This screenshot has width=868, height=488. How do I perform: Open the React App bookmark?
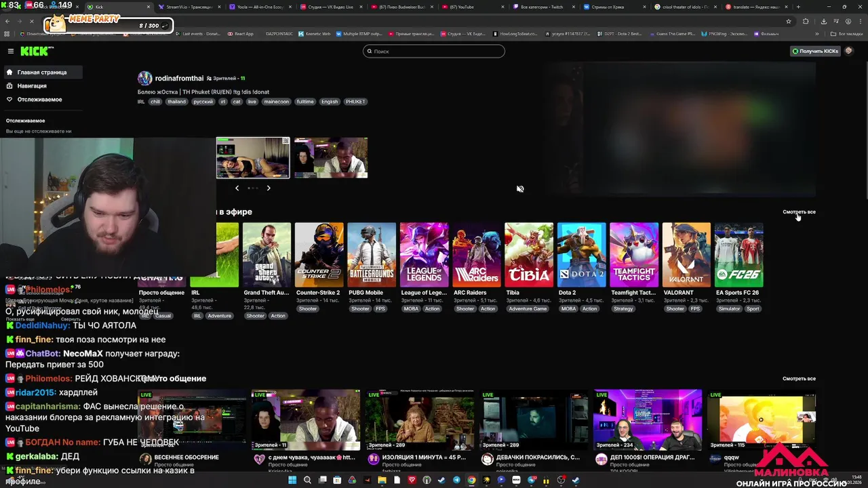(x=240, y=33)
